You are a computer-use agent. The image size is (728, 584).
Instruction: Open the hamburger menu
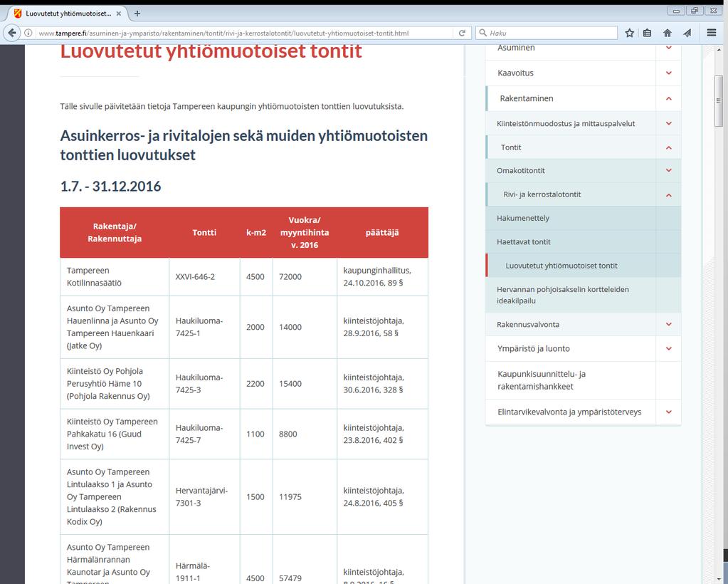point(712,33)
